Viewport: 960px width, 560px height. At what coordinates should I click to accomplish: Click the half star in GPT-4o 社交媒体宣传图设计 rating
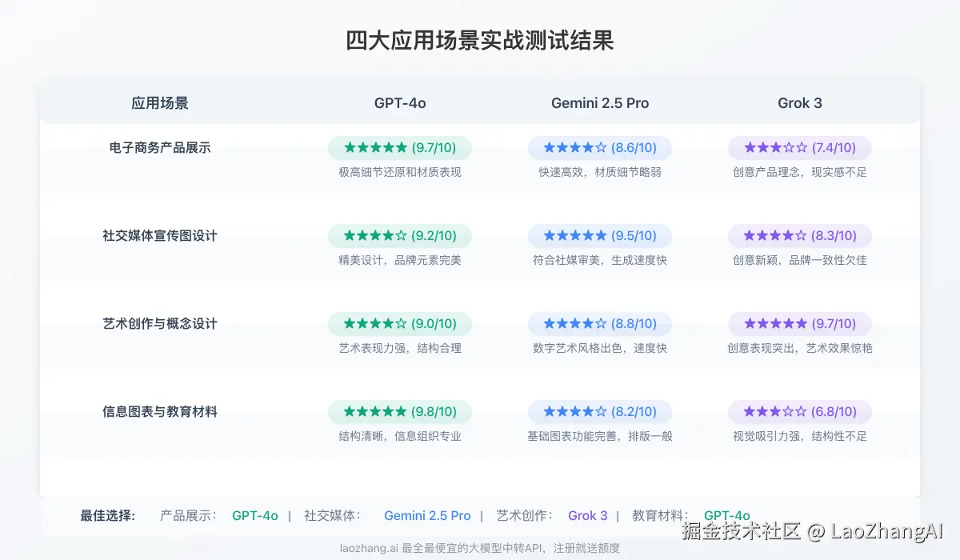click(400, 235)
